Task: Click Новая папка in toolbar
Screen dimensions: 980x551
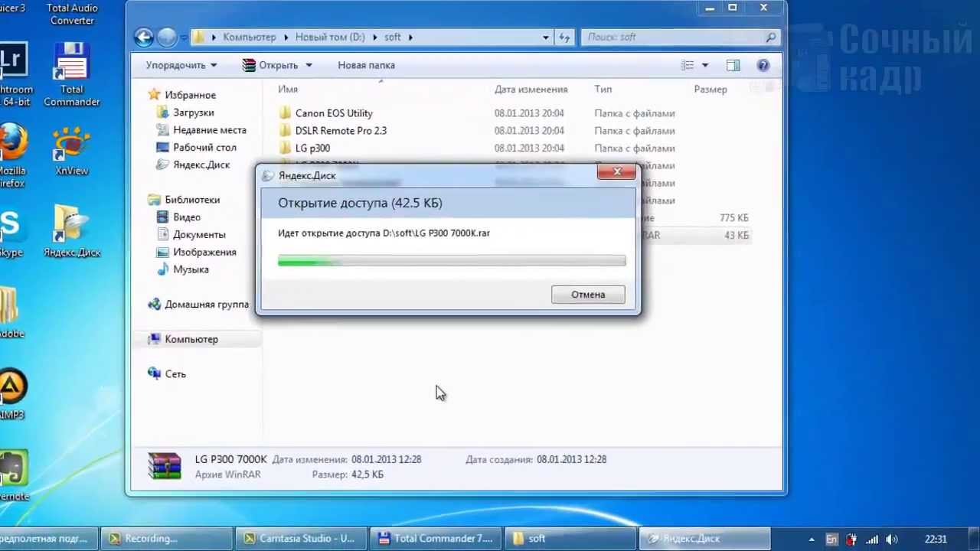Action: 366,65
